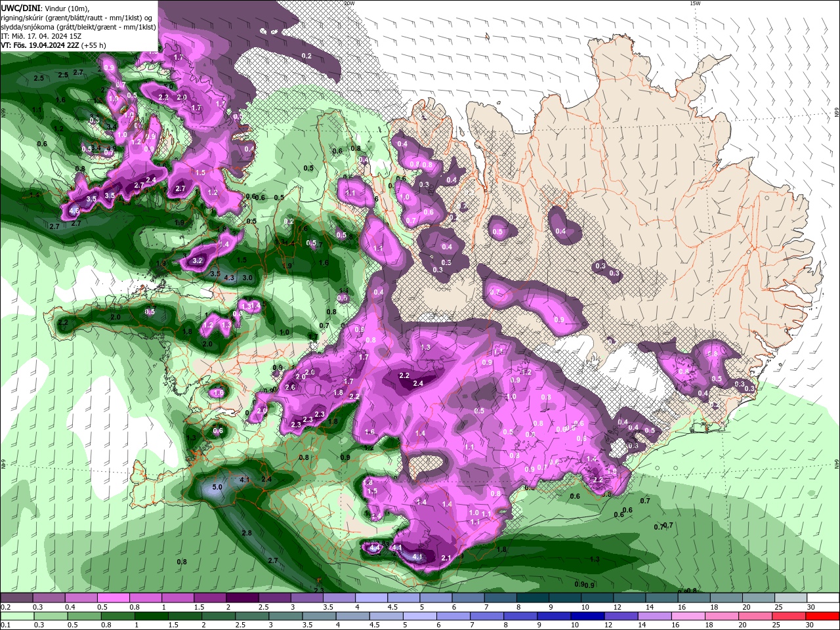
Task: Select the bright red swatch above lower-row label 30
Action: pyautogui.click(x=823, y=616)
